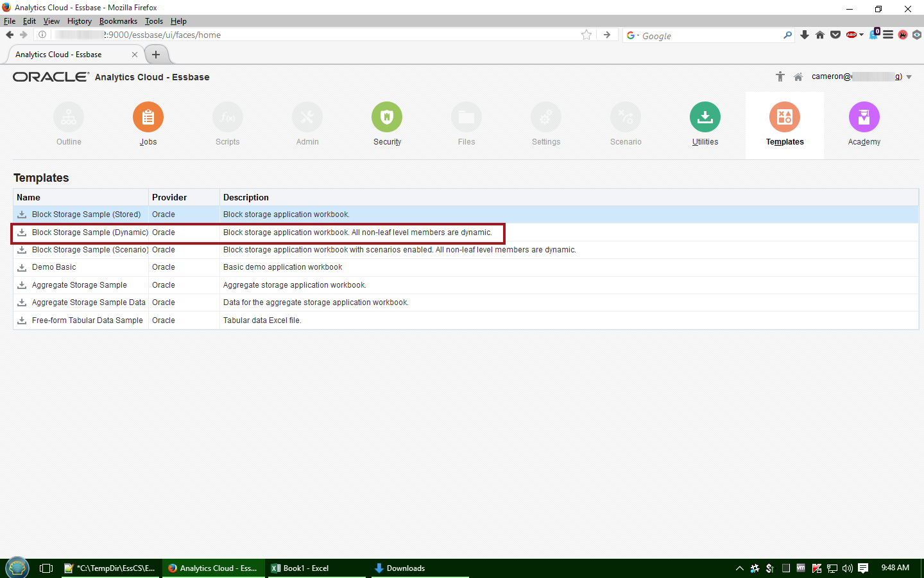The width and height of the screenshot is (924, 578).
Task: Click the Firefox home toolbar button
Action: point(820,35)
